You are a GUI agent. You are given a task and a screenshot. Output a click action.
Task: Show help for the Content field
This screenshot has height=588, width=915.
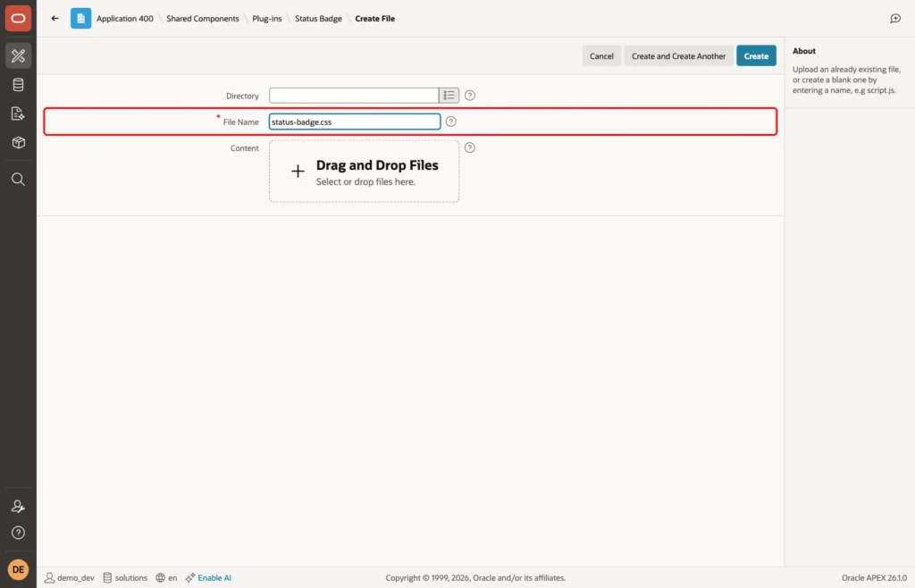click(x=470, y=147)
